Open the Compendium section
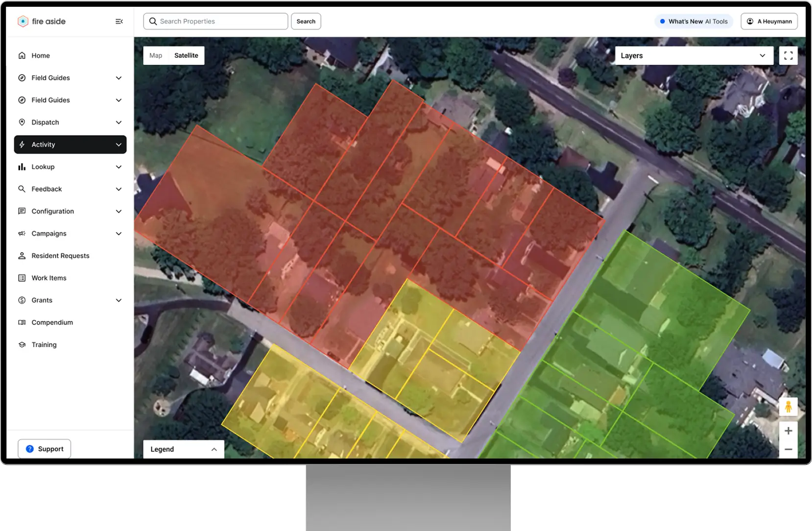The height and width of the screenshot is (531, 812). (70, 322)
